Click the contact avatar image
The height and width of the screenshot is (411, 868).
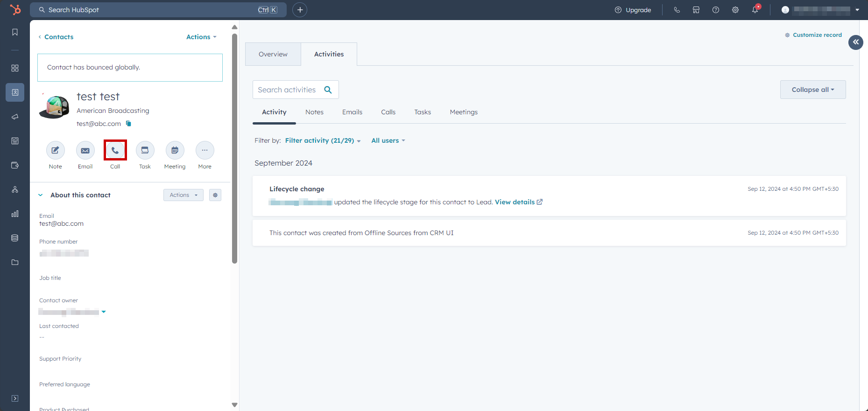click(x=55, y=106)
